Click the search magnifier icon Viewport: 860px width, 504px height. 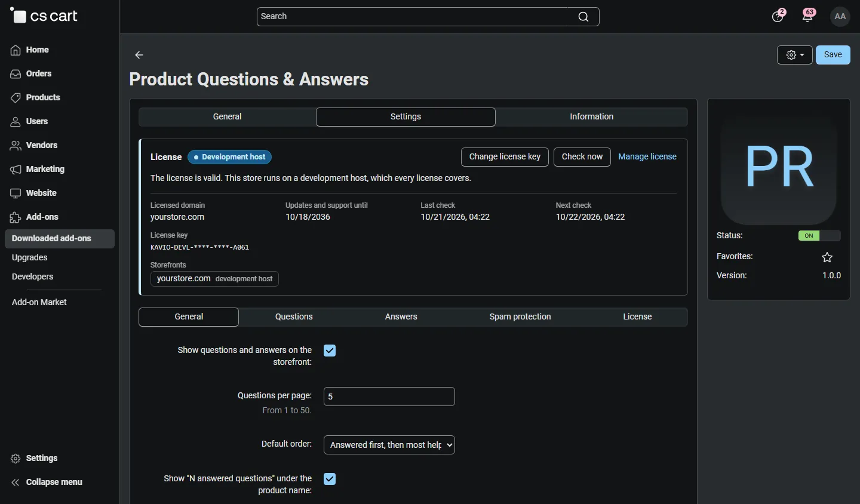pos(583,17)
